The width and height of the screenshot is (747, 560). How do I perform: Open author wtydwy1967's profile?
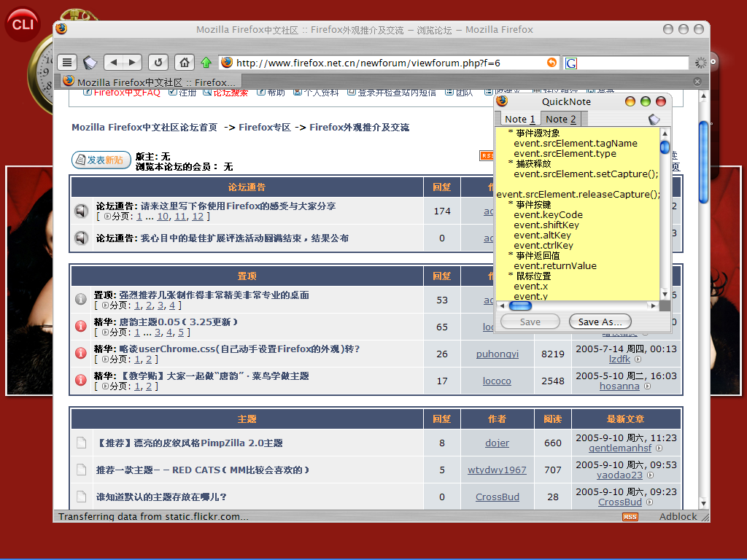[497, 470]
